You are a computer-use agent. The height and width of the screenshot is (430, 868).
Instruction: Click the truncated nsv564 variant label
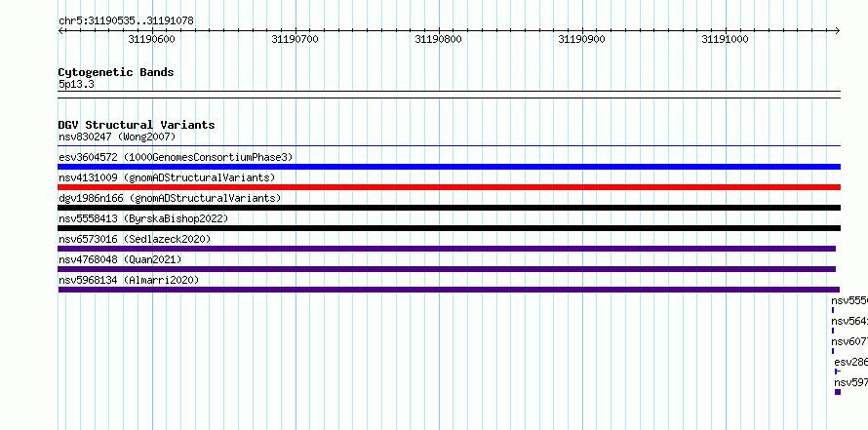[x=849, y=321]
